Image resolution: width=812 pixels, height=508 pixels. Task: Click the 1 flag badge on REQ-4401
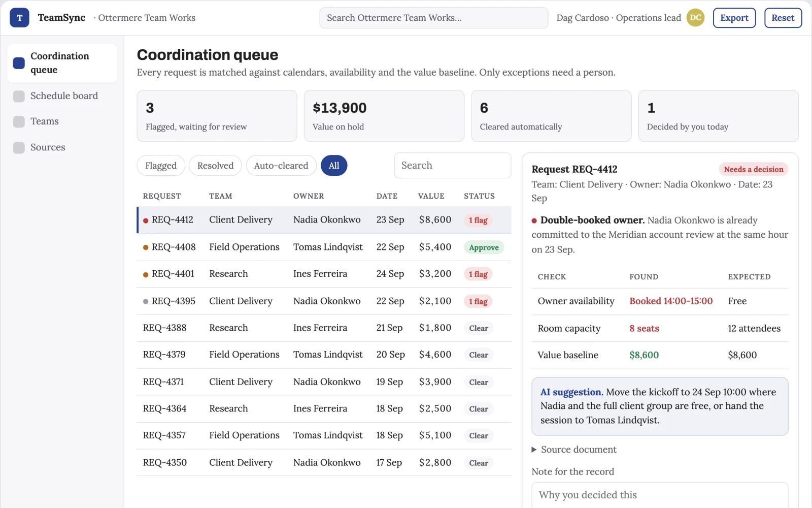click(x=478, y=274)
